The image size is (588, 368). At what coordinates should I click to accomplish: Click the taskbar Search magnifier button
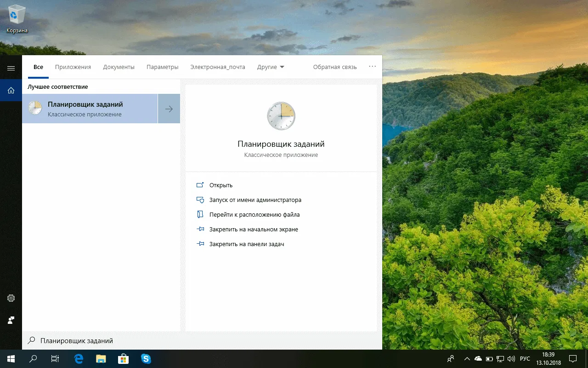point(33,359)
